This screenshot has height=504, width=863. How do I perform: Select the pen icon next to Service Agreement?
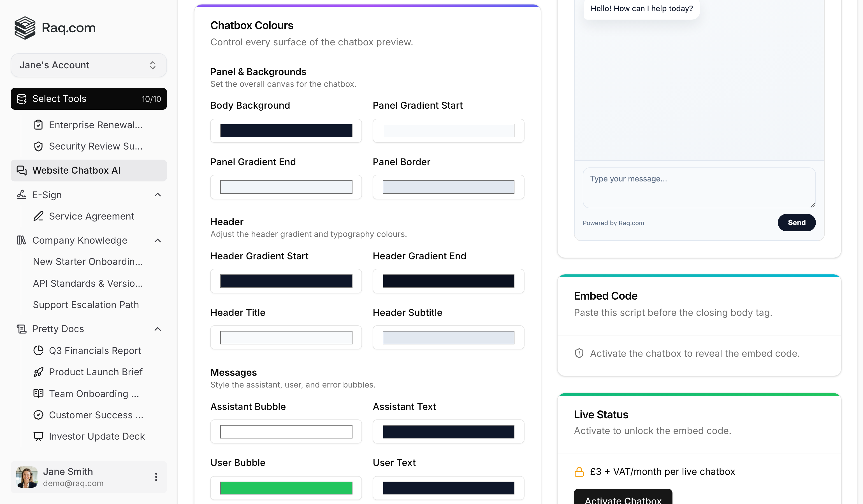[38, 216]
